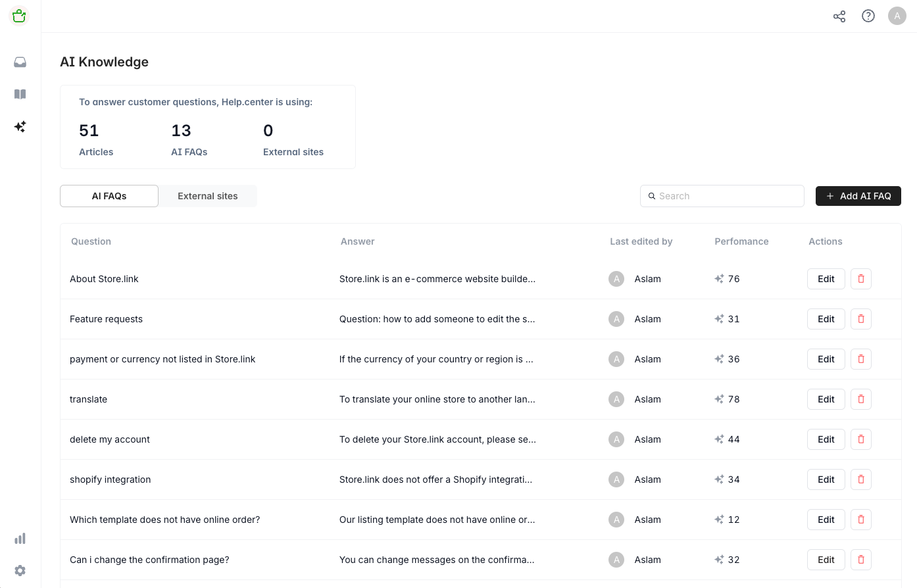The height and width of the screenshot is (588, 917).
Task: Click the user avatar in top right
Action: coord(897,16)
